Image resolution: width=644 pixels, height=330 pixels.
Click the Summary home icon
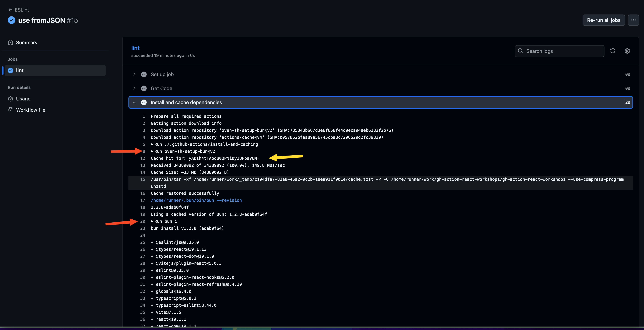pos(10,43)
